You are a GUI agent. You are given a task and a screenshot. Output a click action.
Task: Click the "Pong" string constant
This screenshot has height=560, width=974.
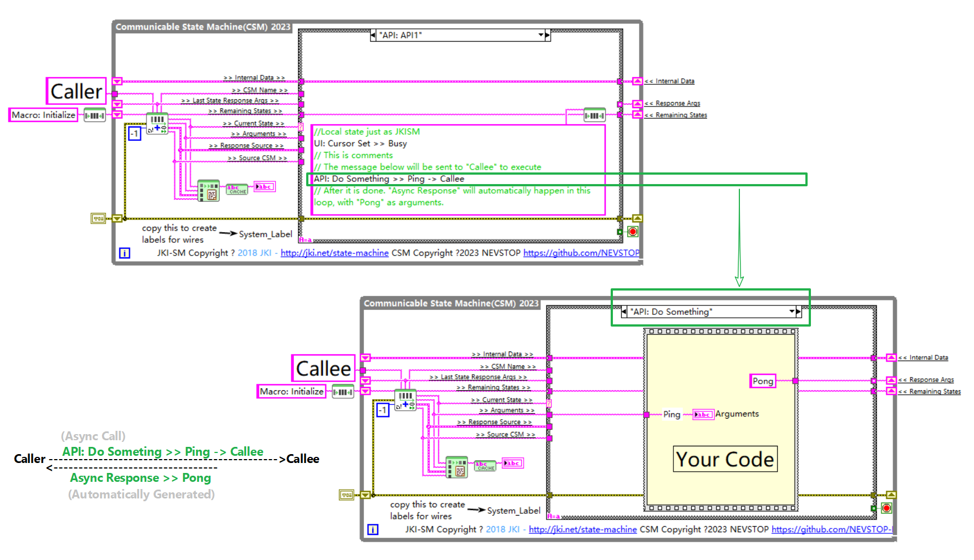pyautogui.click(x=763, y=381)
